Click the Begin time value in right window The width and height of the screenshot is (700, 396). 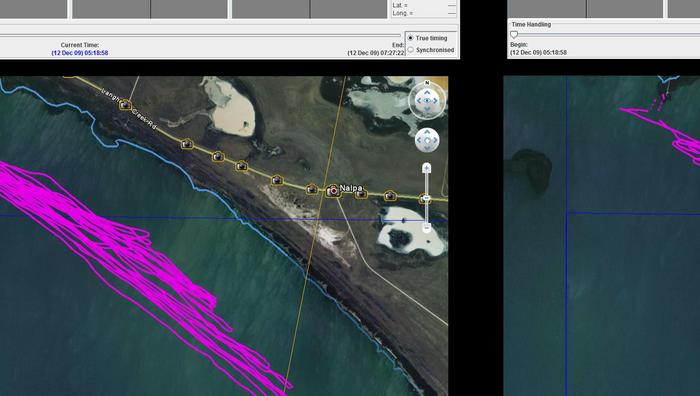[538, 52]
